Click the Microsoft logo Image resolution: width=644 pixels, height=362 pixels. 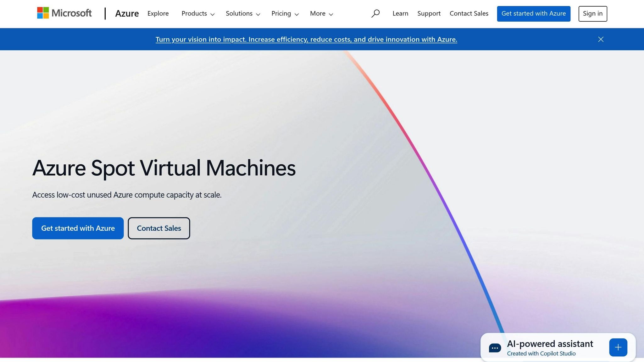(64, 13)
